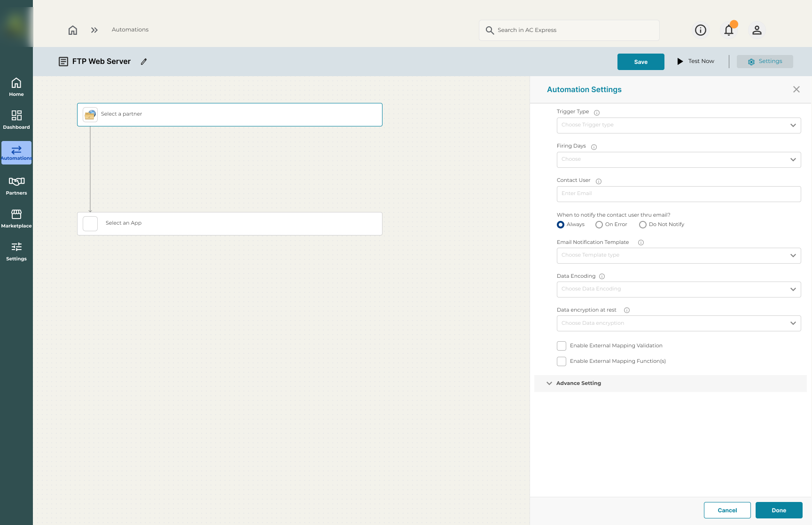
Task: Open the user profile icon
Action: click(757, 30)
